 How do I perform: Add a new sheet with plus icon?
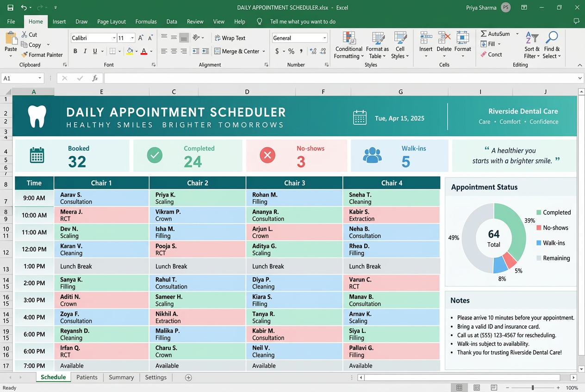tap(188, 378)
